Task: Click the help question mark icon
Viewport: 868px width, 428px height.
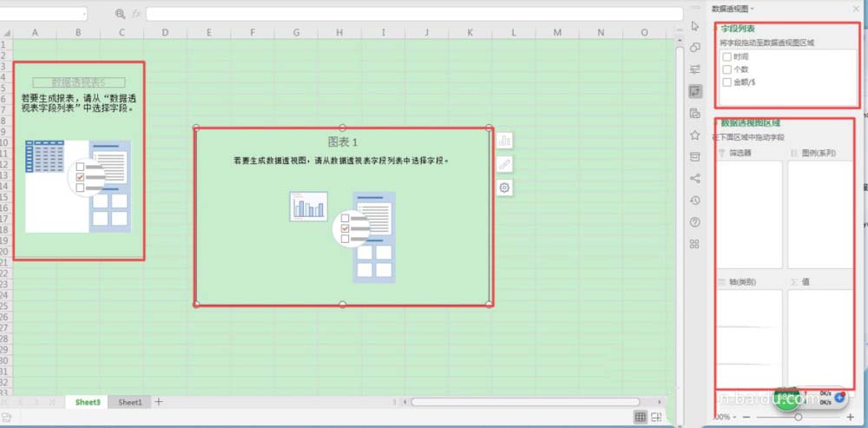Action: click(694, 222)
